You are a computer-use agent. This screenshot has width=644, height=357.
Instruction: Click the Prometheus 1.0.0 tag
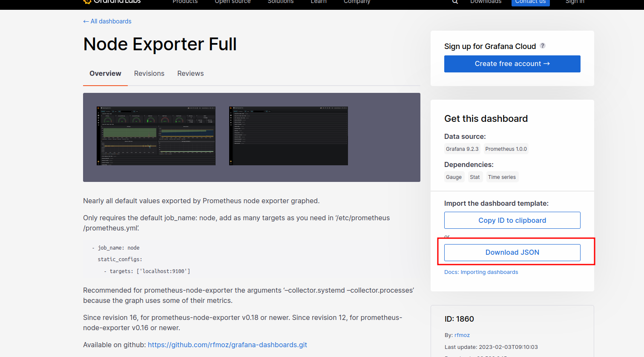click(506, 149)
